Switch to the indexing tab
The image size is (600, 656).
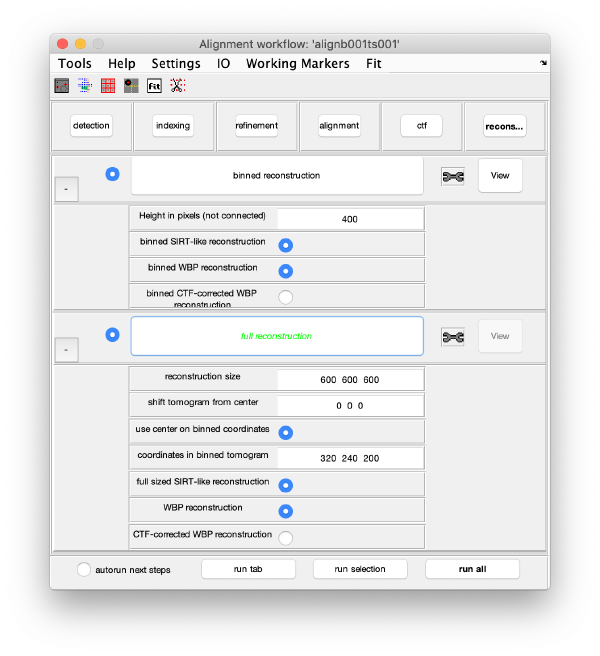point(173,126)
